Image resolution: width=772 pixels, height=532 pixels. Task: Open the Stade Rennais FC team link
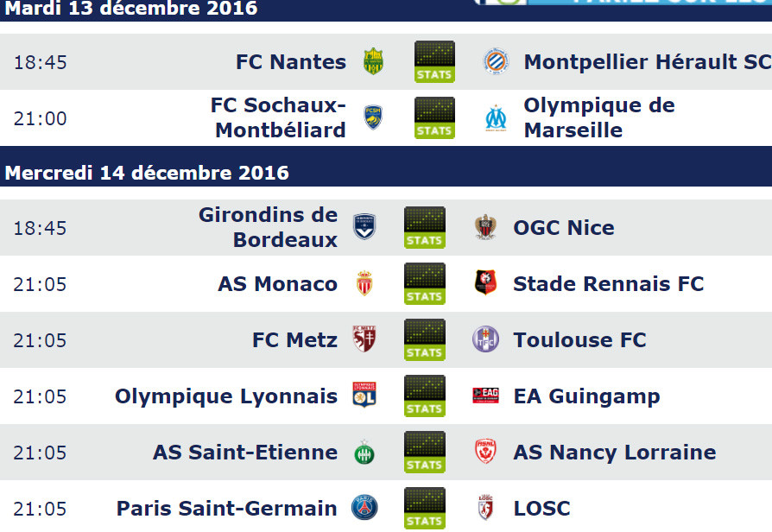pyautogui.click(x=609, y=284)
